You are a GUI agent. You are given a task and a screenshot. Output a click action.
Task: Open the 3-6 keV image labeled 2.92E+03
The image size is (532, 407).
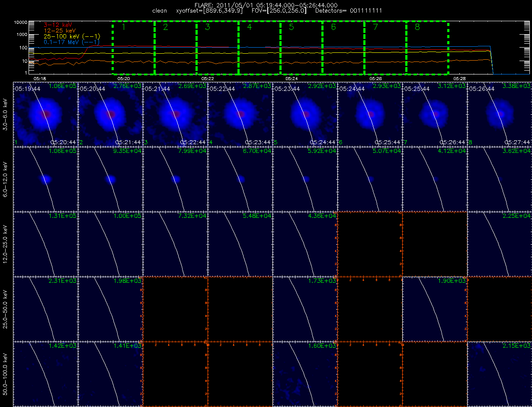pyautogui.click(x=305, y=114)
